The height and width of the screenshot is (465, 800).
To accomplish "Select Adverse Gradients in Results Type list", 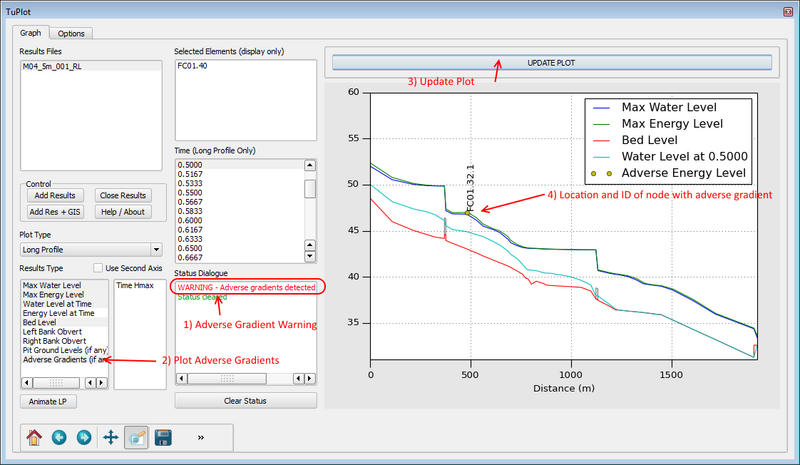I will (x=62, y=359).
